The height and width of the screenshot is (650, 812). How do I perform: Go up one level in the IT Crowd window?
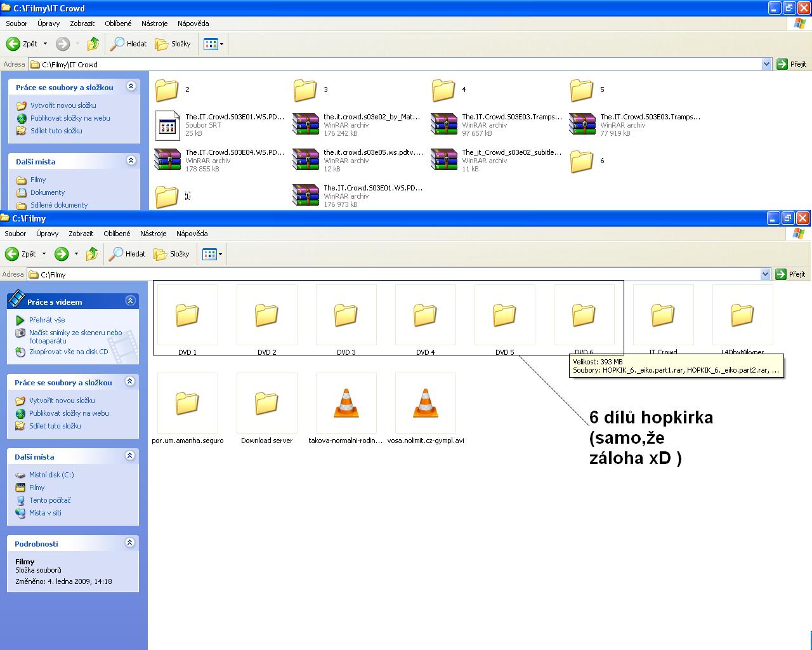93,44
